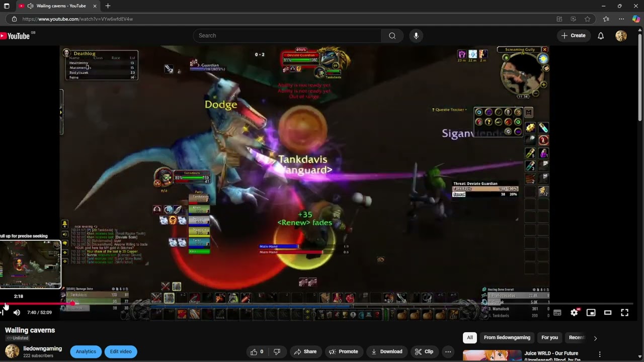Screen dimensions: 644x362
Task: Open the account avatar menu
Action: point(621,36)
